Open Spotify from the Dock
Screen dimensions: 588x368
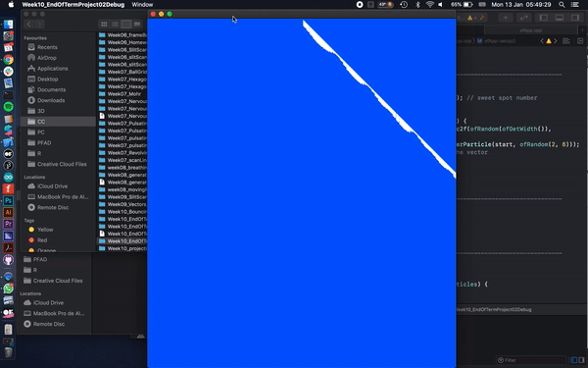[8, 107]
